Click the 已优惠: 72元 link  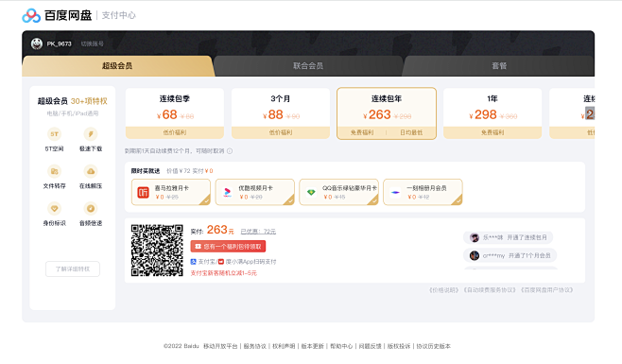(258, 232)
